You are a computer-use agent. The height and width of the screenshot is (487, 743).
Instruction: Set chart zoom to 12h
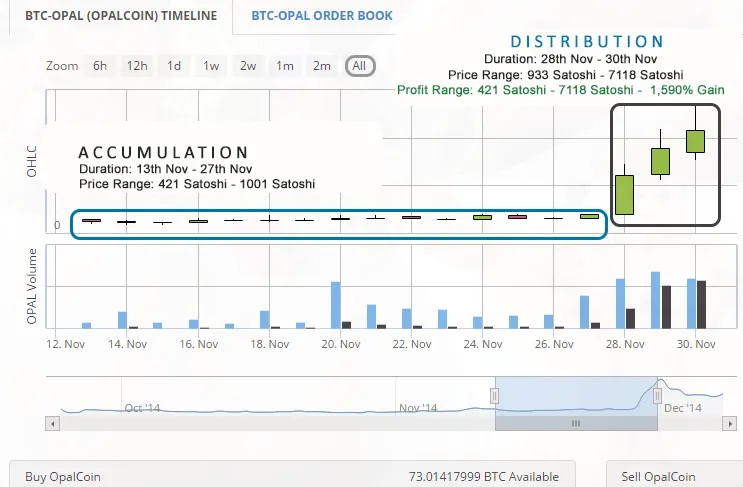[x=137, y=66]
